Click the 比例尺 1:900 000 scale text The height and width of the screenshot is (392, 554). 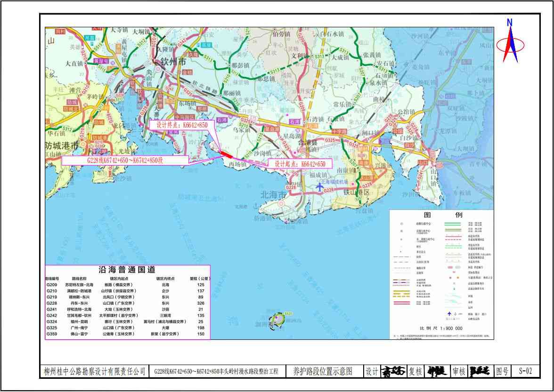441,328
